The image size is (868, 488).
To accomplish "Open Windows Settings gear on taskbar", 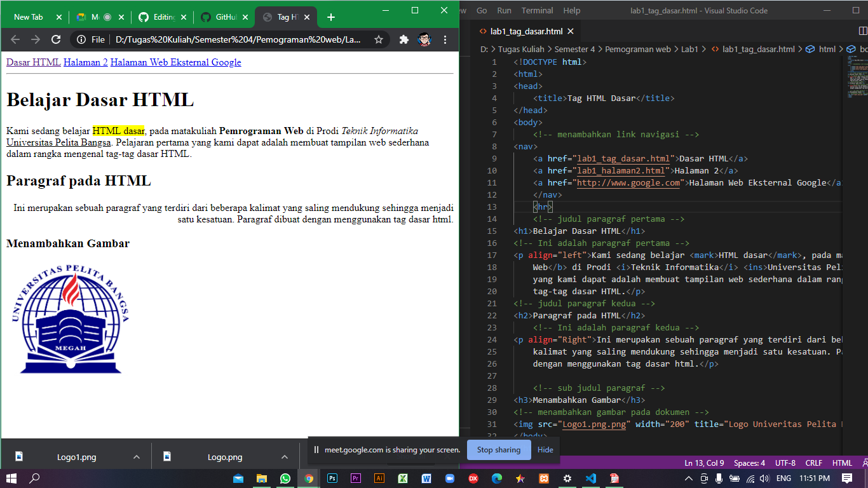I will [x=567, y=478].
